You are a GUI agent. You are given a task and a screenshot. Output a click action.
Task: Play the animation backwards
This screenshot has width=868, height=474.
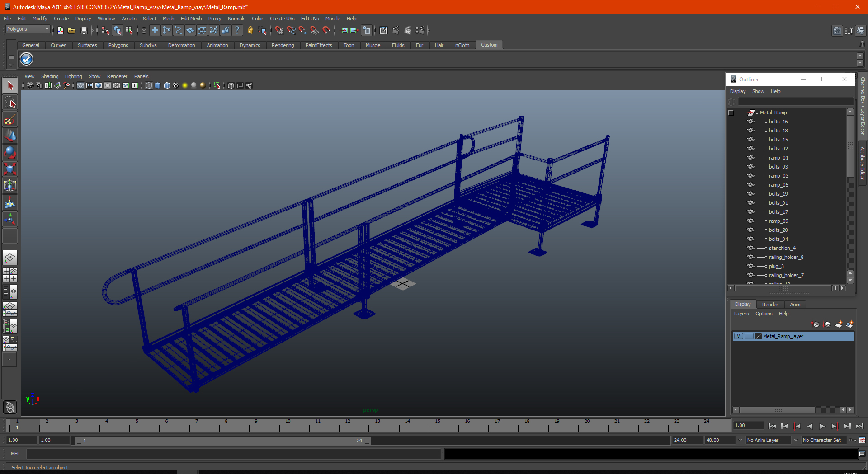pyautogui.click(x=809, y=426)
